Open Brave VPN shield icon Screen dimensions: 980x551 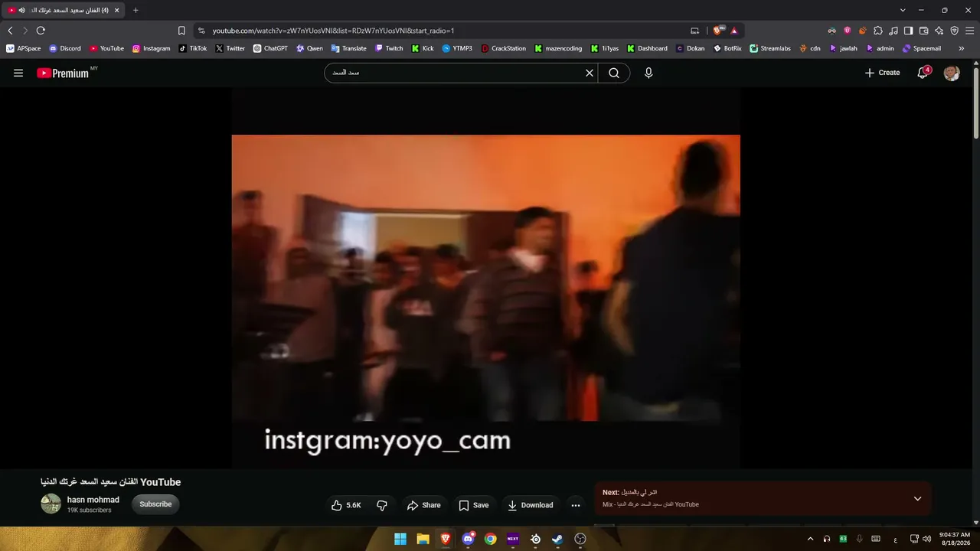click(x=954, y=31)
